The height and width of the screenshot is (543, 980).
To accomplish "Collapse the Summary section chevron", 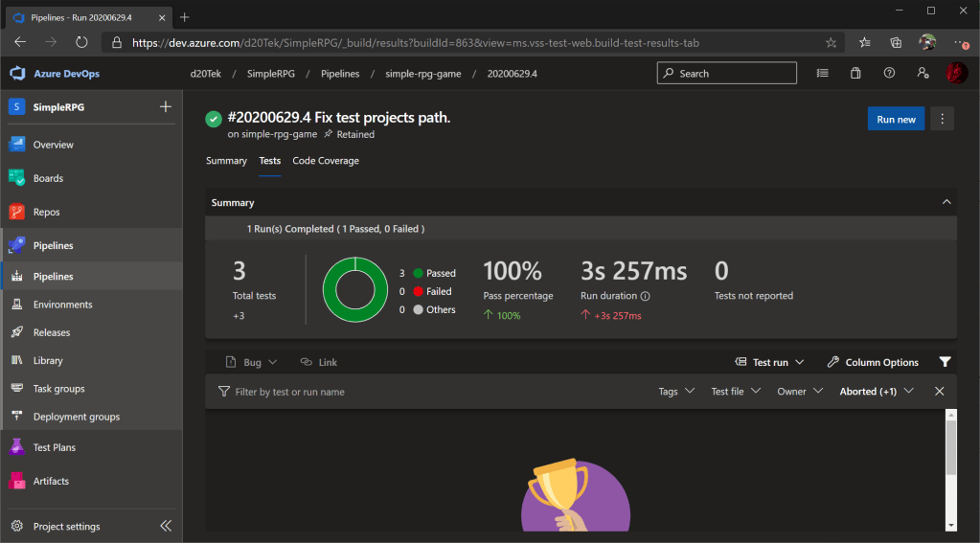I will (x=946, y=202).
